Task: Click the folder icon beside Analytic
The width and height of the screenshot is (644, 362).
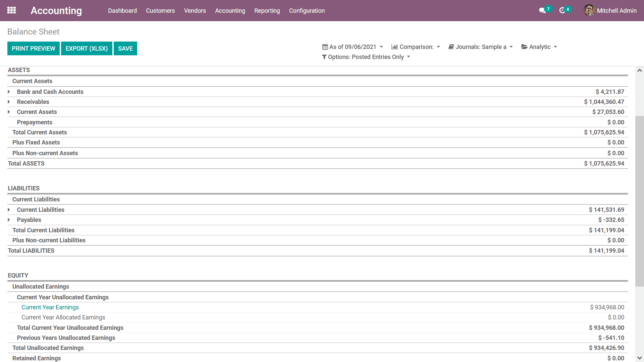Action: point(524,47)
